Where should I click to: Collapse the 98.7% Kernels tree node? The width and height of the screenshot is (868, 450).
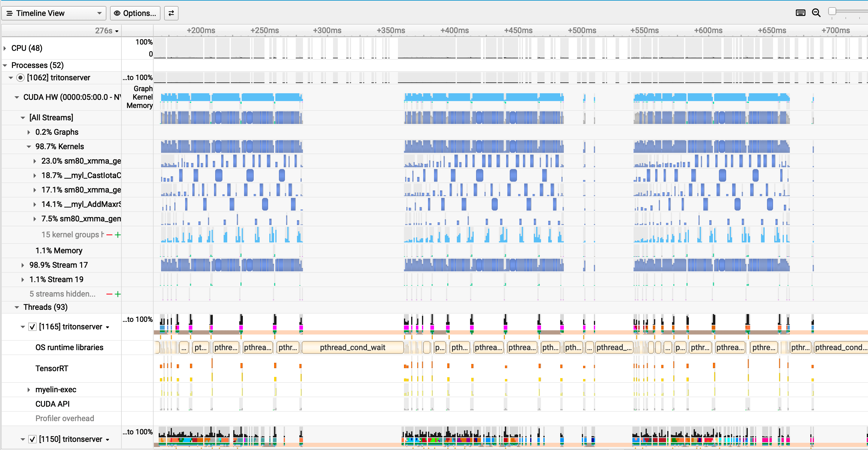pyautogui.click(x=29, y=146)
